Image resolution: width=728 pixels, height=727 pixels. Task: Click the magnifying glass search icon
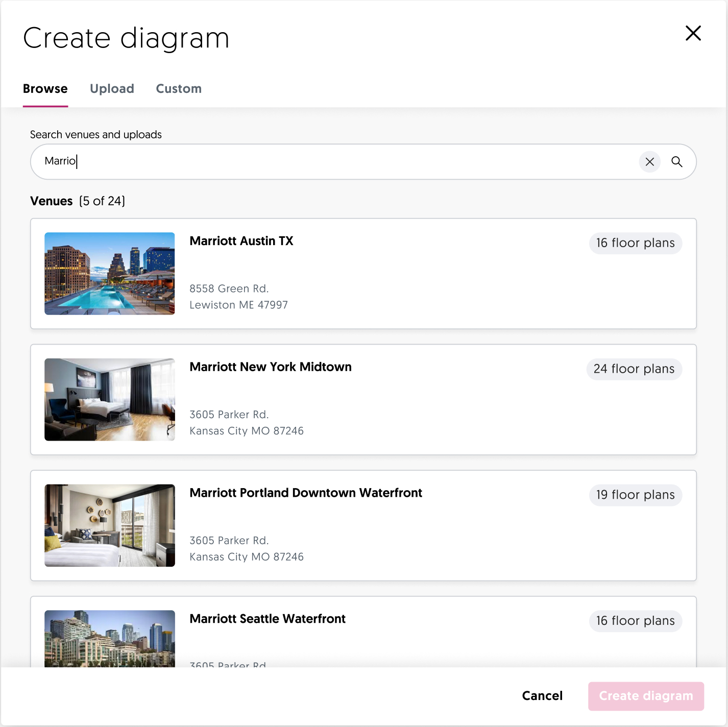coord(676,162)
